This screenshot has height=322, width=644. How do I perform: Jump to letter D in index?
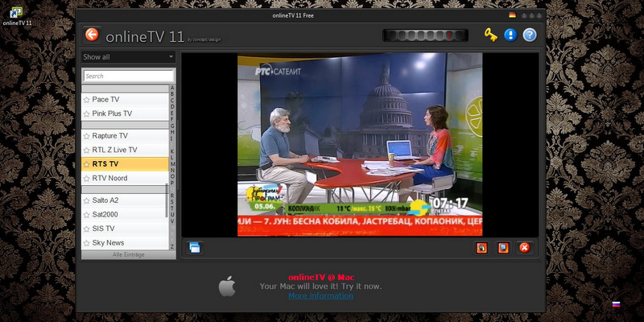(172, 107)
